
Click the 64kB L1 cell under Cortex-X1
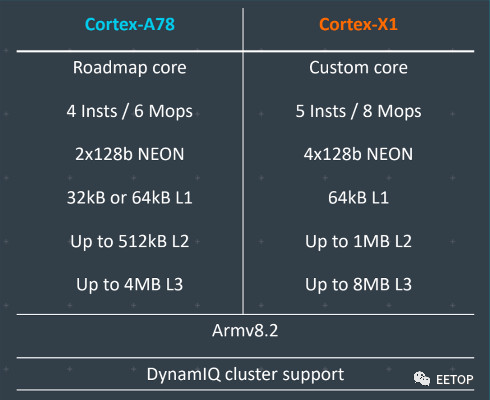(x=358, y=198)
